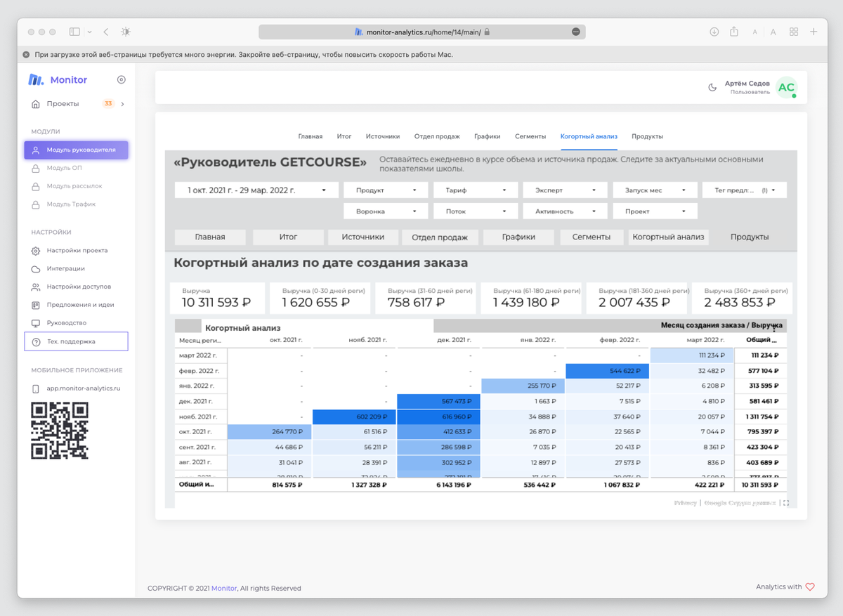The width and height of the screenshot is (843, 616).
Task: Open Safari downloads icon
Action: click(x=714, y=32)
